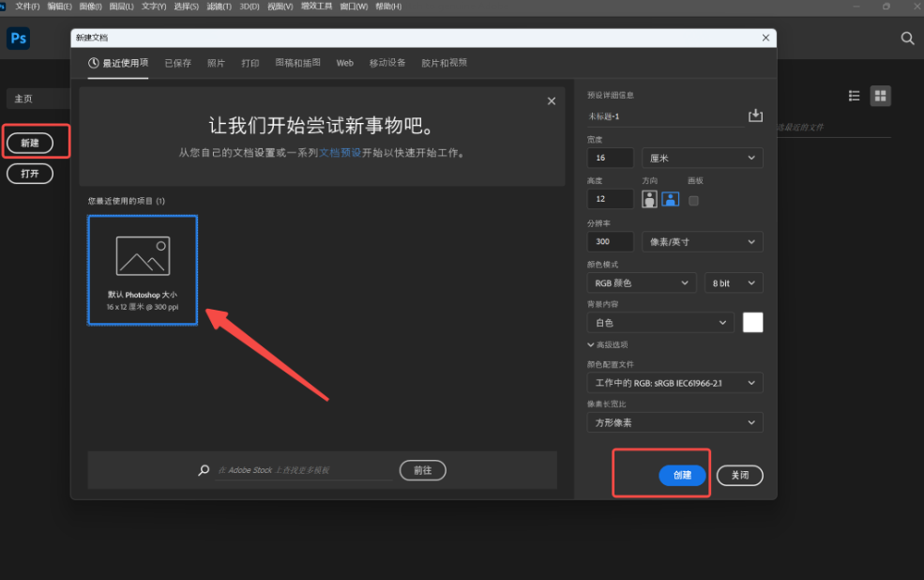Select the 移动设备 tab
The height and width of the screenshot is (580, 924).
pos(387,63)
